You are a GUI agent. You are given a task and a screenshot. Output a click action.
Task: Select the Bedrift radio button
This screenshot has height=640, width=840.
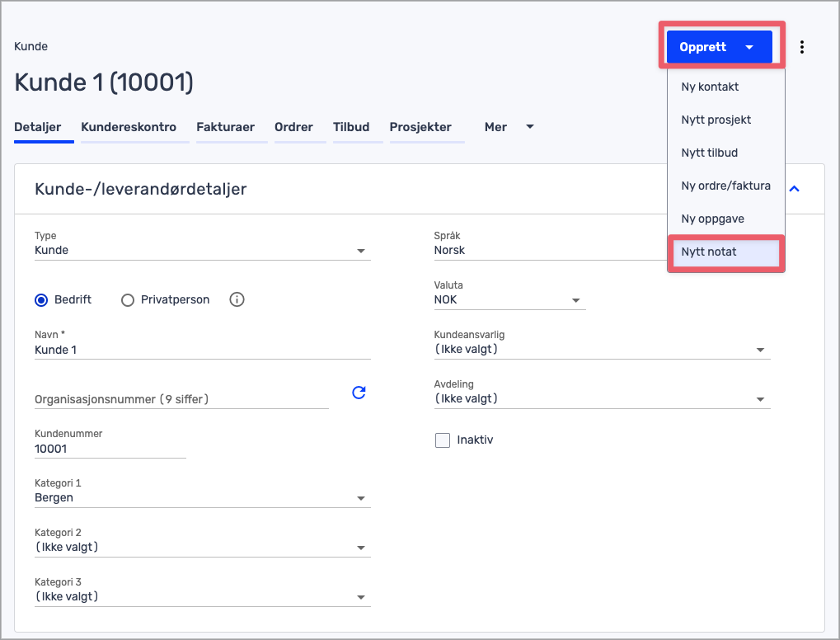41,300
